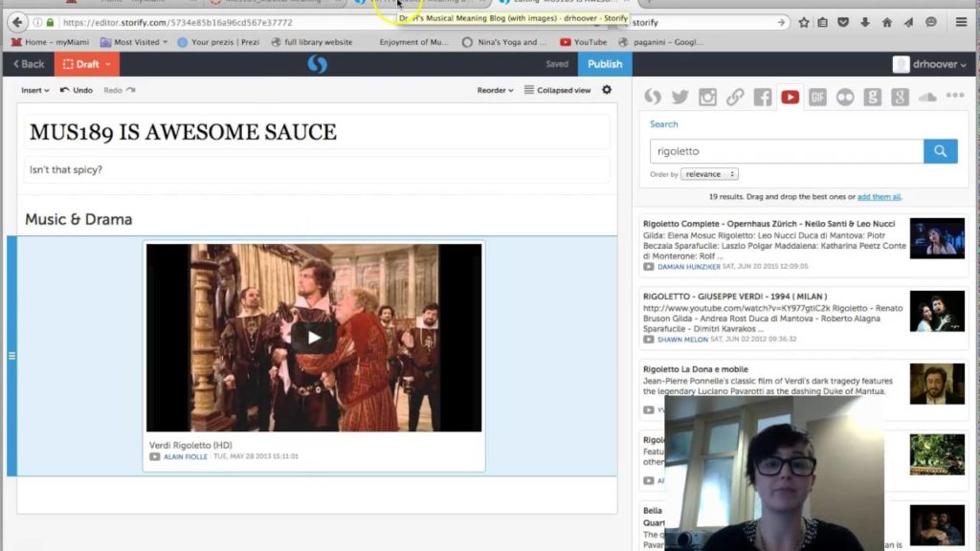Click the browser URL address bar
This screenshot has width=980, height=551.
(325, 23)
